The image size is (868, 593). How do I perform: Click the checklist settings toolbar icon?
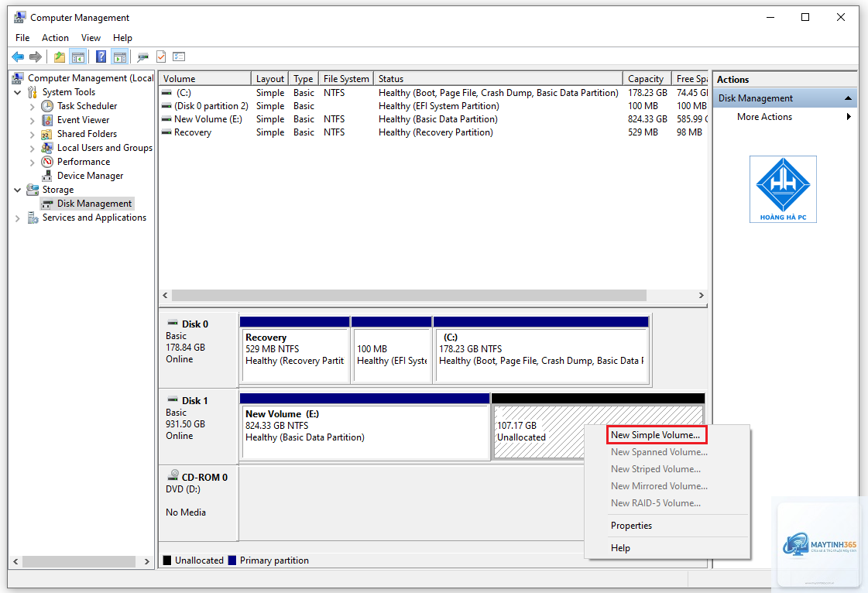(179, 57)
